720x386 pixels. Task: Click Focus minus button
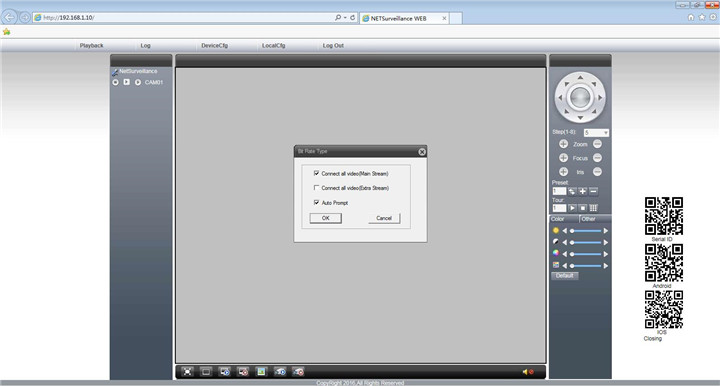(x=597, y=158)
